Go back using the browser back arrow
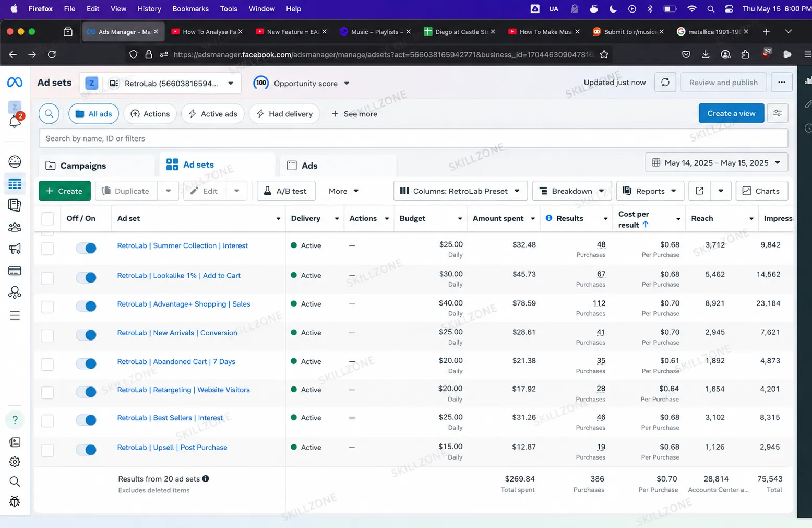 [13, 54]
